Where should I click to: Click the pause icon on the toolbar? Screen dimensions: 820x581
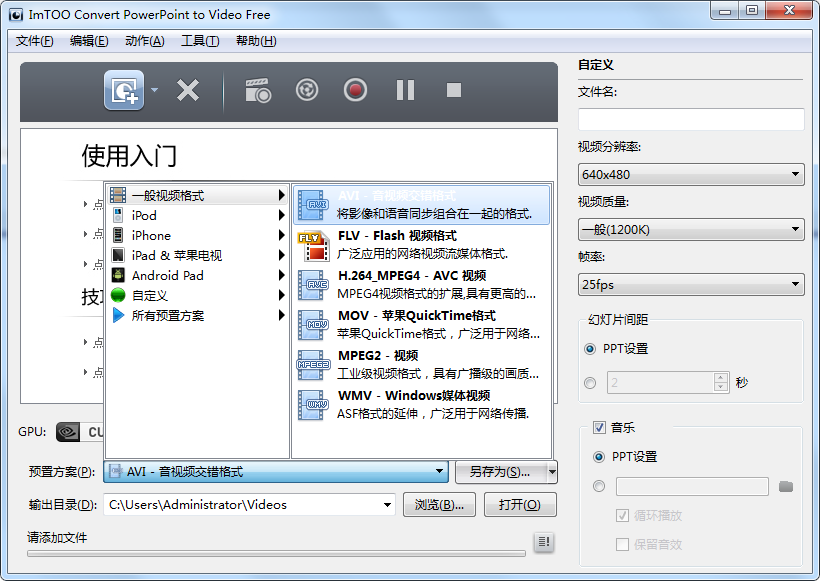pos(404,90)
